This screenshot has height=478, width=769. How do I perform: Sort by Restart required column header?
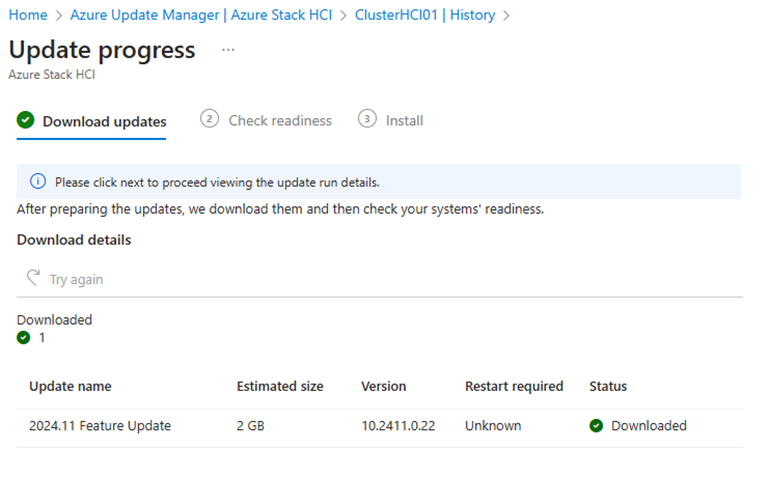pos(514,386)
